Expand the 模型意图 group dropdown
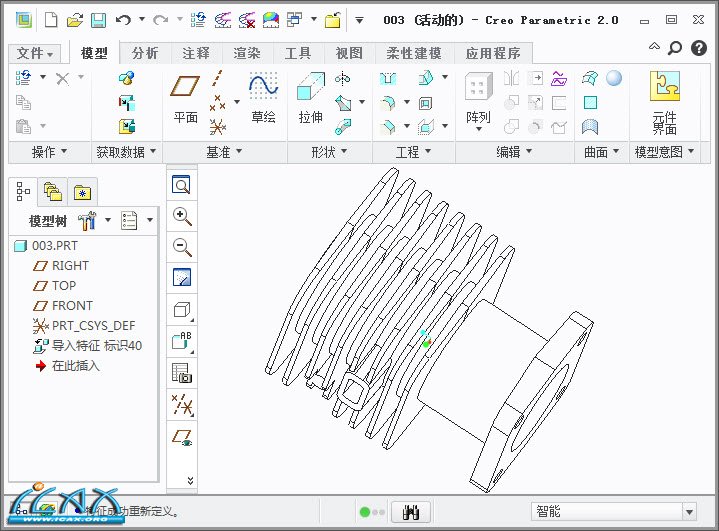This screenshot has width=719, height=531. tap(664, 152)
